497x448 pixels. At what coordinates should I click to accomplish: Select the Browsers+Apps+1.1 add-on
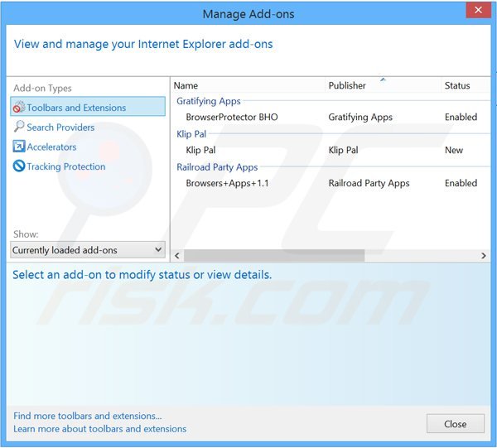click(227, 183)
